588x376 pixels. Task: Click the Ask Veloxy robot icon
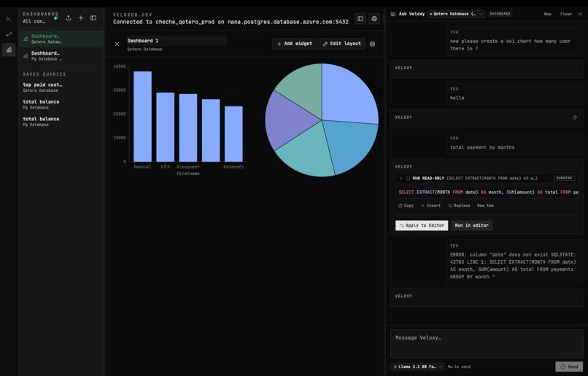393,14
